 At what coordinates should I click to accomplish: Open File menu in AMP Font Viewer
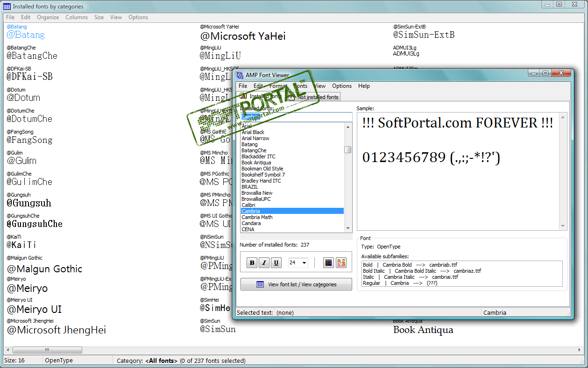243,86
